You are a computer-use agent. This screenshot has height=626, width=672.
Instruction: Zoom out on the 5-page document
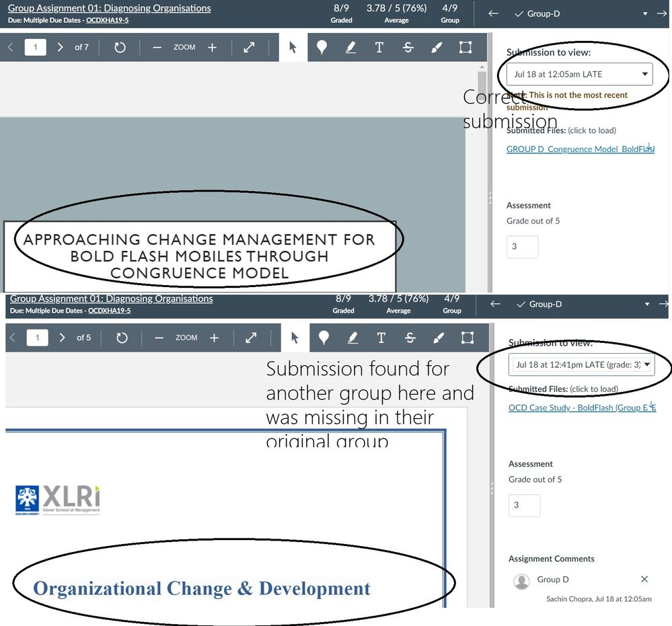pos(159,338)
